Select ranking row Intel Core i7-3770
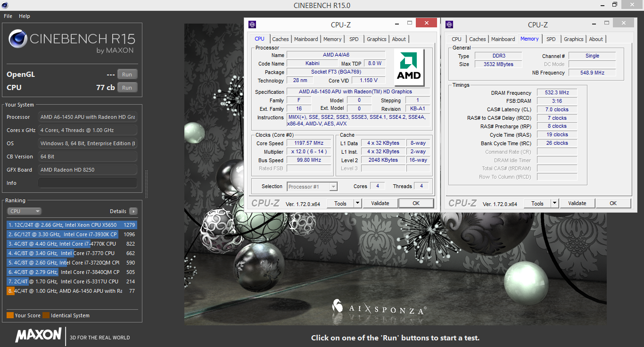 [72, 253]
